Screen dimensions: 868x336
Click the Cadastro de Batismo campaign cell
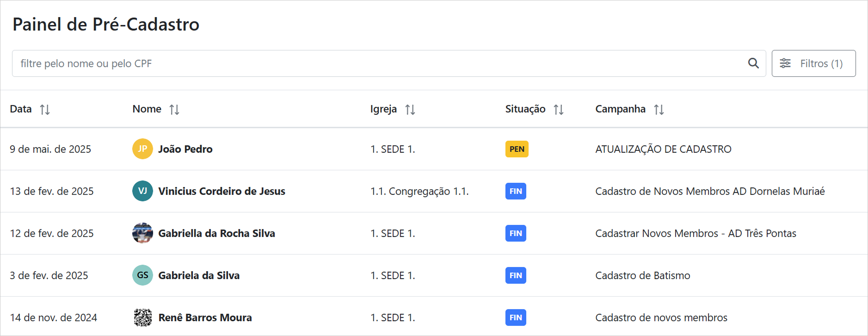[642, 275]
